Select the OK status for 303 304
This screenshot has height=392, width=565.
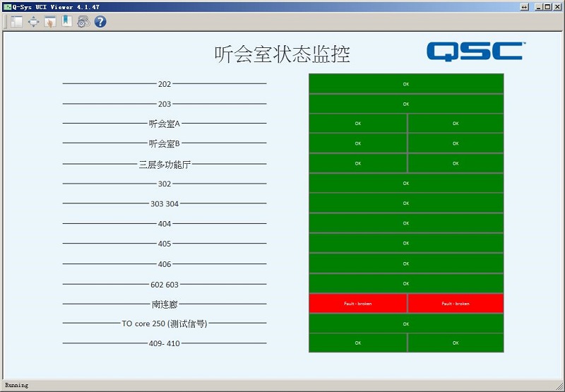(x=406, y=203)
